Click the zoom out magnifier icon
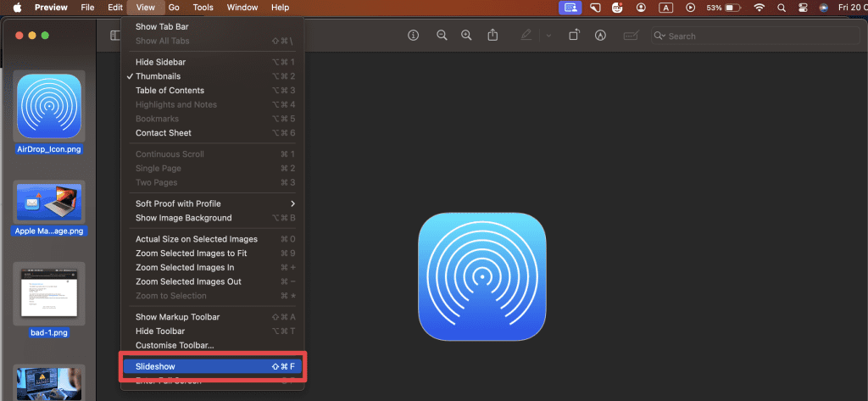868x401 pixels. tap(442, 36)
